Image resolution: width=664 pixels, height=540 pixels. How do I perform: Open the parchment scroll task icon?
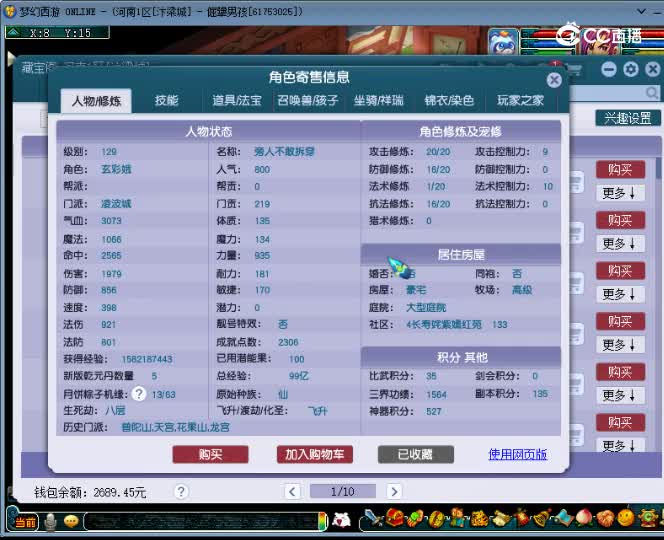point(501,518)
